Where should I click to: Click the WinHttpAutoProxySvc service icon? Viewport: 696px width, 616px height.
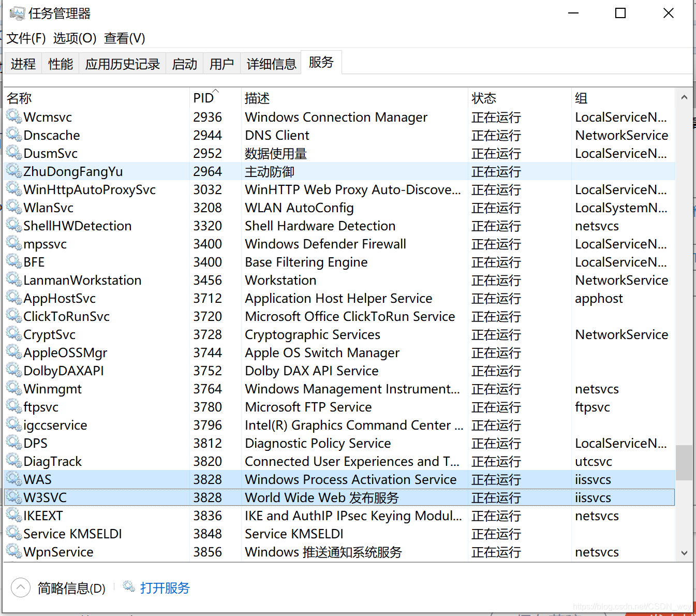click(13, 188)
